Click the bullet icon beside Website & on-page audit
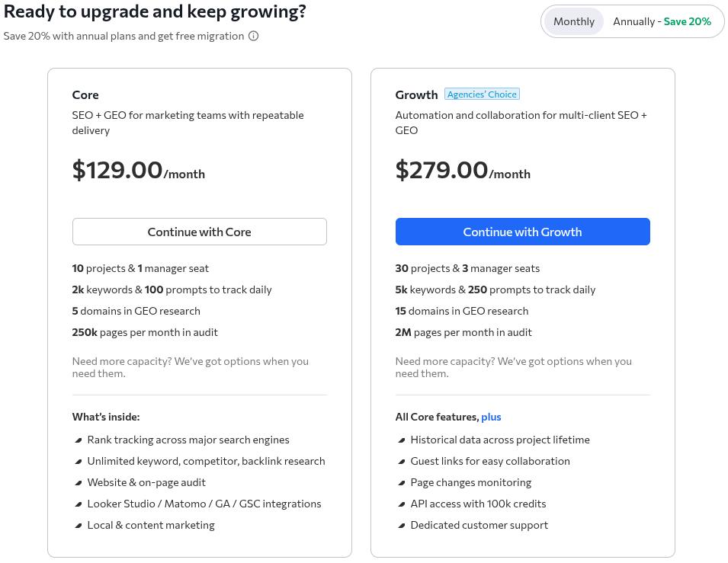The width and height of the screenshot is (728, 563). pyautogui.click(x=78, y=482)
